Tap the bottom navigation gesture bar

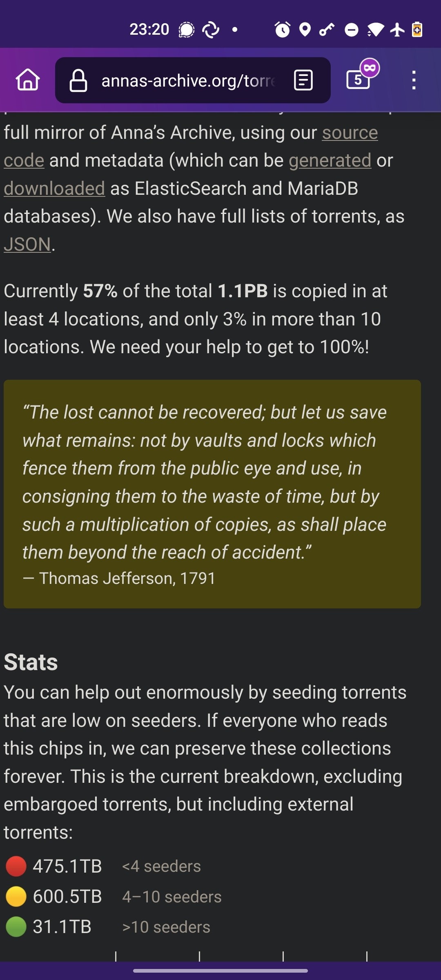[220, 971]
